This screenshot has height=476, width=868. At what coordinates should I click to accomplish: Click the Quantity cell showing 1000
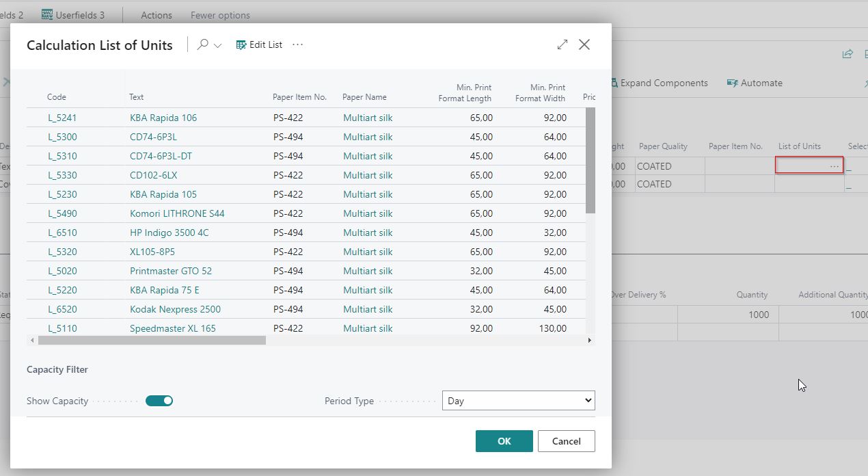[728, 315]
